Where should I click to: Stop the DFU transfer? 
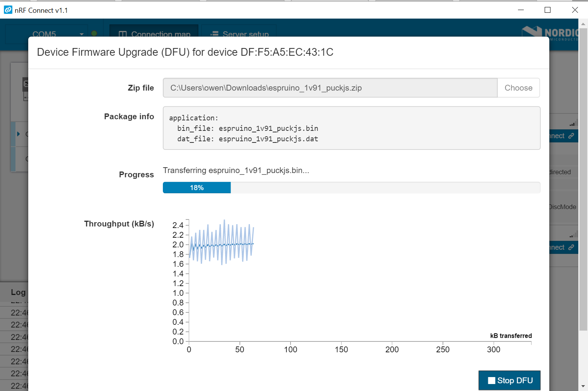pyautogui.click(x=509, y=380)
